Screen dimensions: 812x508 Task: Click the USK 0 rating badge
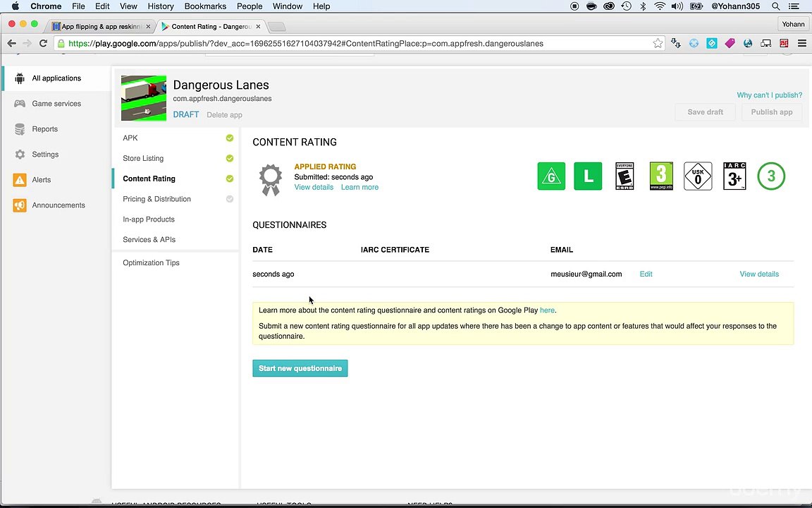click(x=698, y=176)
